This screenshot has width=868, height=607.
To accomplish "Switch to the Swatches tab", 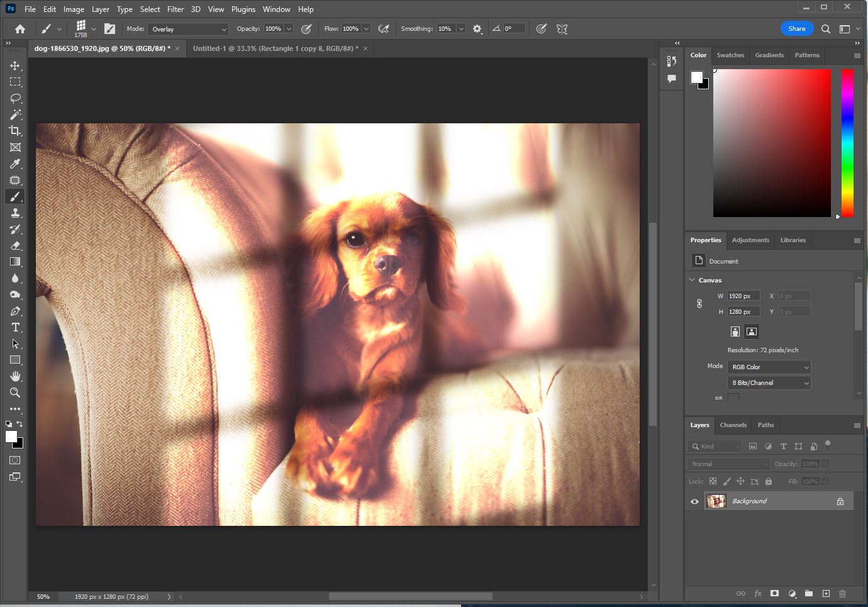I will pyautogui.click(x=730, y=55).
